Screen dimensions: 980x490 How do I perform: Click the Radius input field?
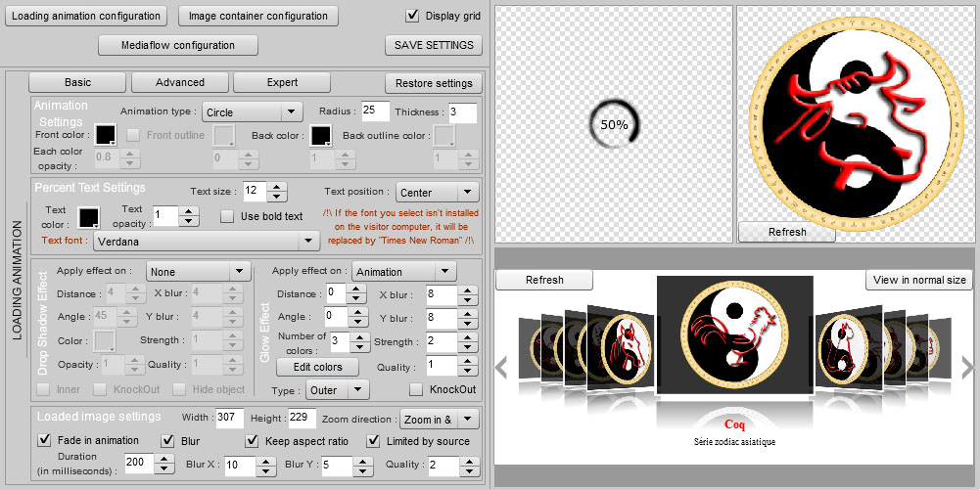[375, 111]
